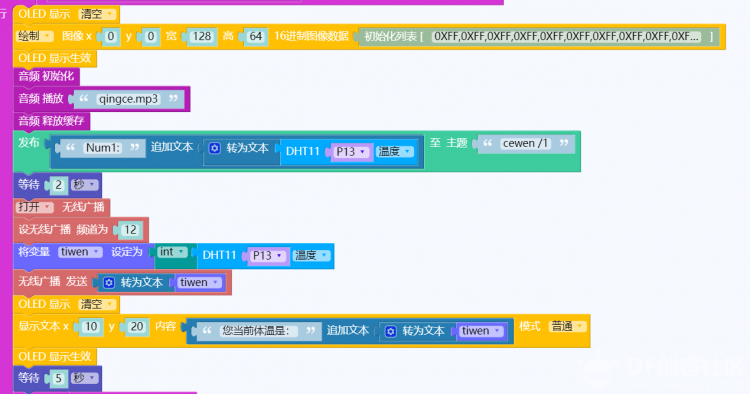The image size is (750, 394).
Task: Click gear icon in display text block
Action: coord(391,331)
